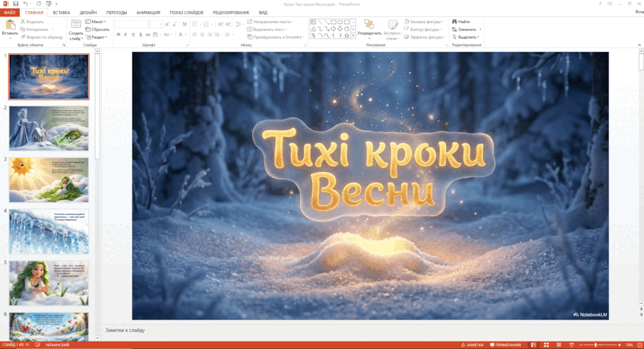Switch to the ВСТАВКА tab
This screenshot has height=349, width=644.
(62, 12)
